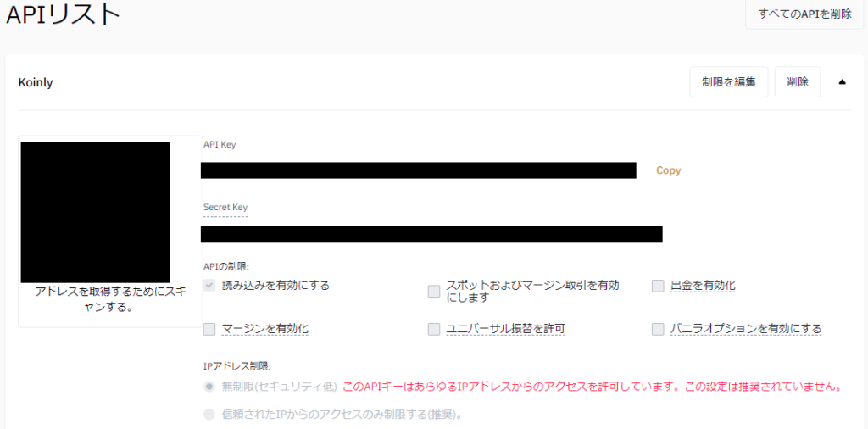Collapse the Koinly API section arrow
Image resolution: width=868 pixels, height=429 pixels.
click(842, 82)
